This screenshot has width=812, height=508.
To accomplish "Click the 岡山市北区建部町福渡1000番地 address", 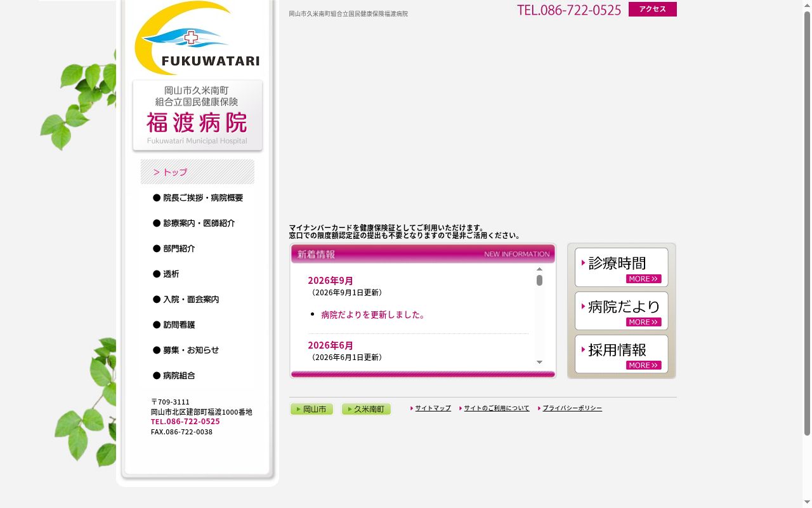I will (x=202, y=412).
